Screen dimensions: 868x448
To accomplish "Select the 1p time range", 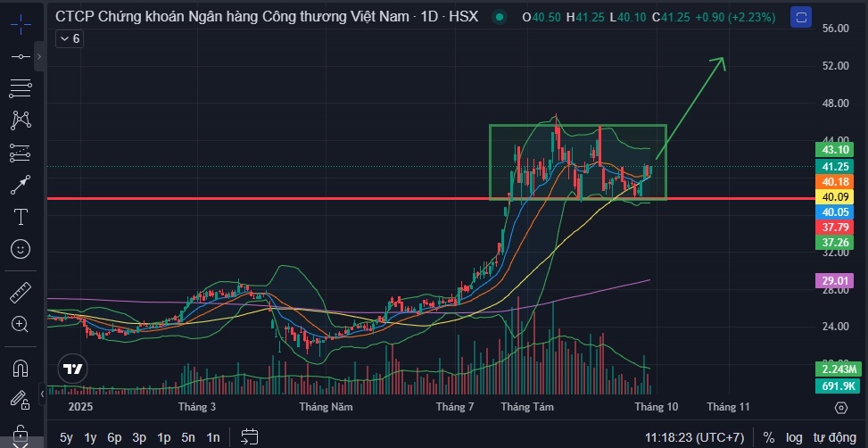I will (164, 437).
